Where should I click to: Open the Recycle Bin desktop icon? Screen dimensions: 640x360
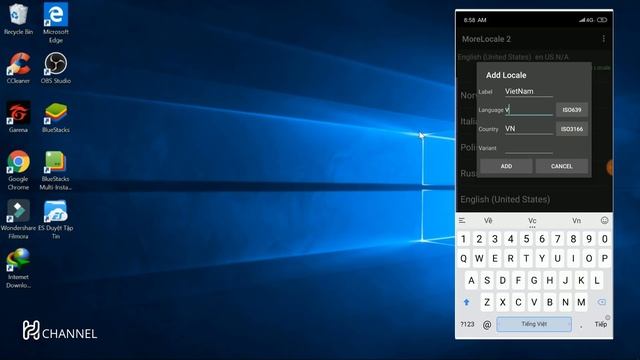[x=18, y=19]
